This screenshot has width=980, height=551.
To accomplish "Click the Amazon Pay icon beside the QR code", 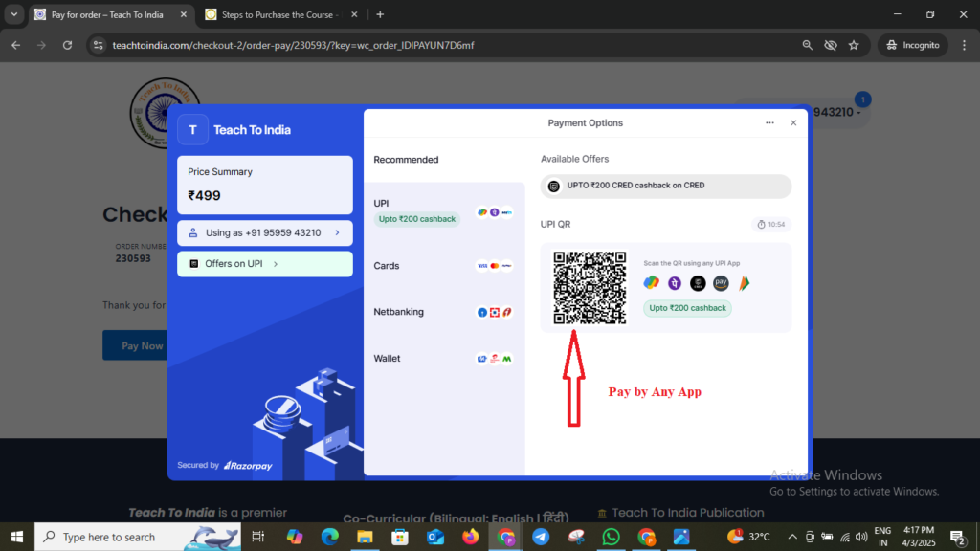I will click(721, 283).
